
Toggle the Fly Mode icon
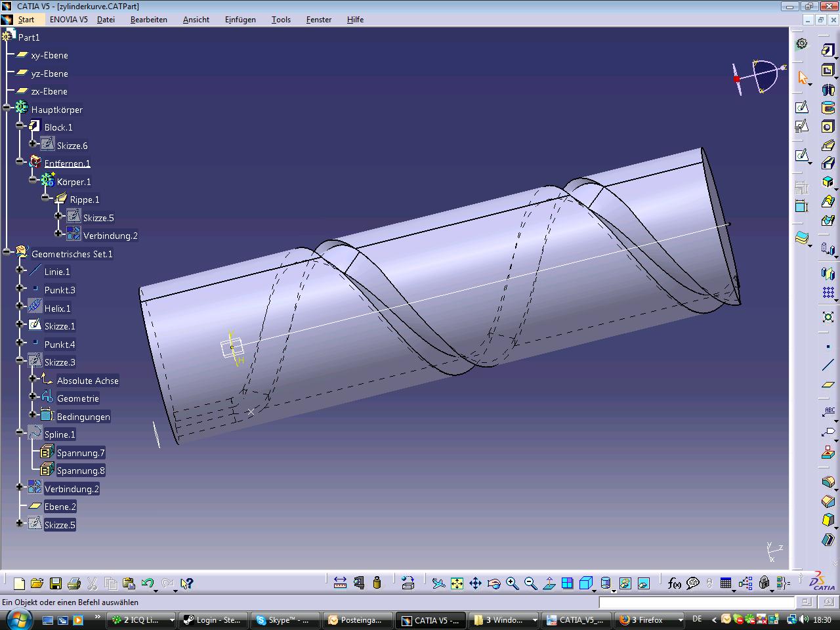[438, 583]
